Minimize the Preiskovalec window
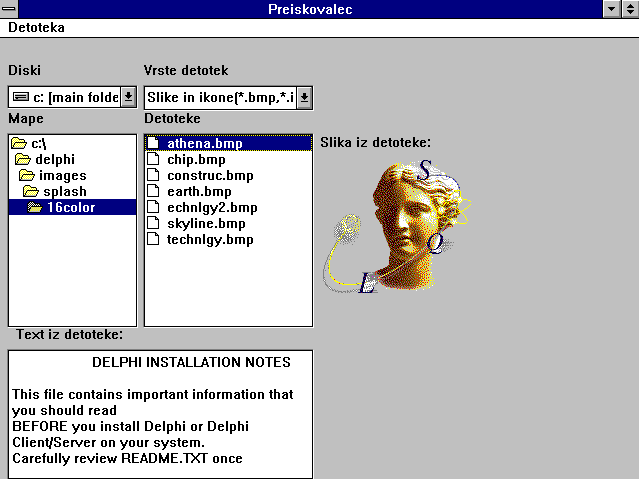Viewport: 639px width, 479px height. 612,9
